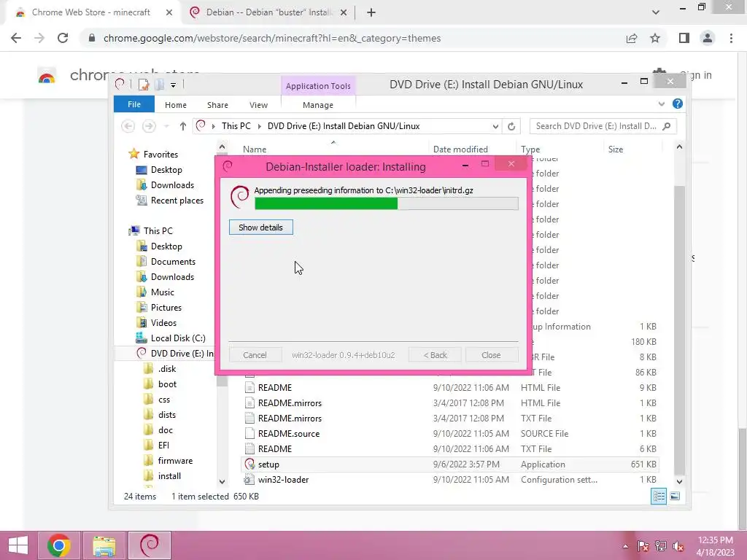747x560 pixels.
Task: Reload the Chrome page
Action: 63,38
